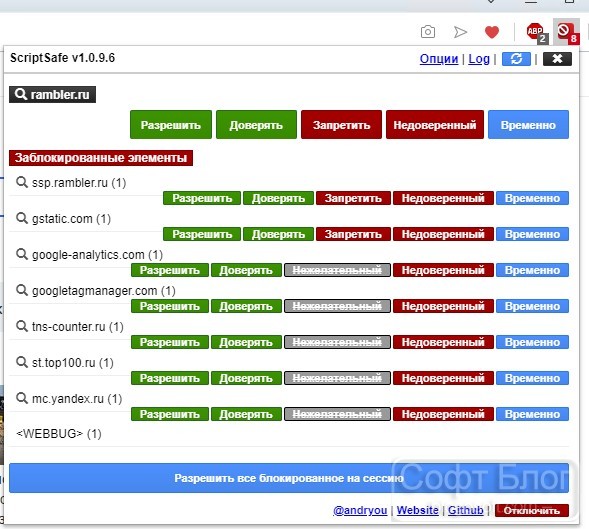Open the @andryou link
Viewport: 589px width, 529px height.
click(x=360, y=510)
